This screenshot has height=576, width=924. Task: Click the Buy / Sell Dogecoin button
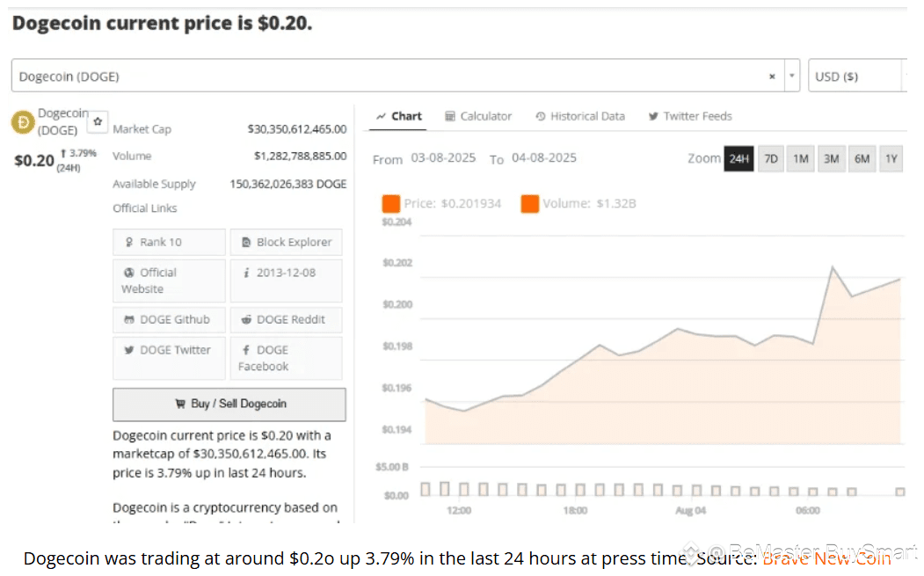(229, 405)
